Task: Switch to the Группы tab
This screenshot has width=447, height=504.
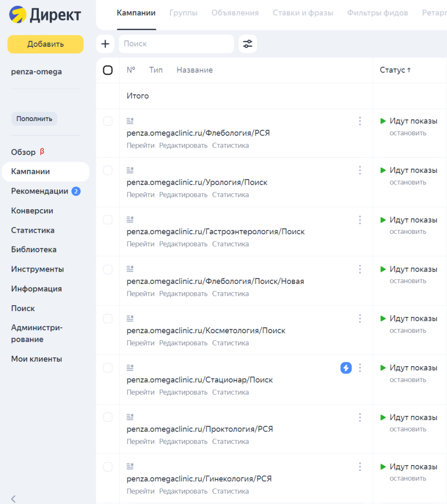Action: click(183, 13)
